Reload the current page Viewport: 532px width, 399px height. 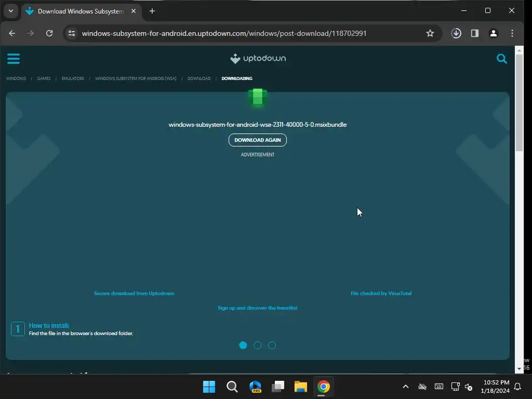[49, 33]
